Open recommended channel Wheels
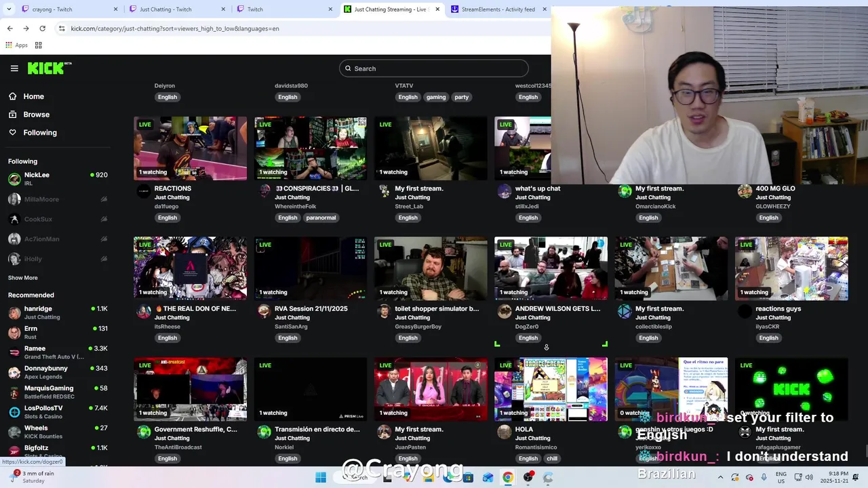Image resolution: width=868 pixels, height=488 pixels. coord(58,432)
